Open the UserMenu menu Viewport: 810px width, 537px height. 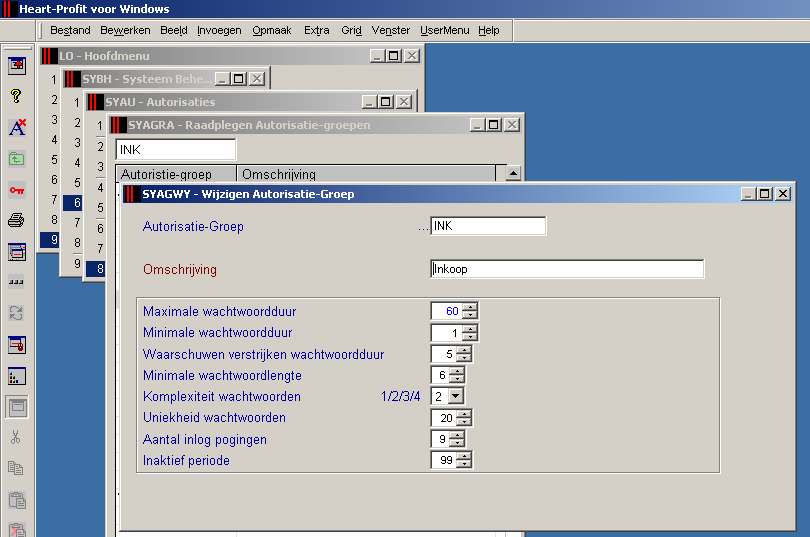445,30
